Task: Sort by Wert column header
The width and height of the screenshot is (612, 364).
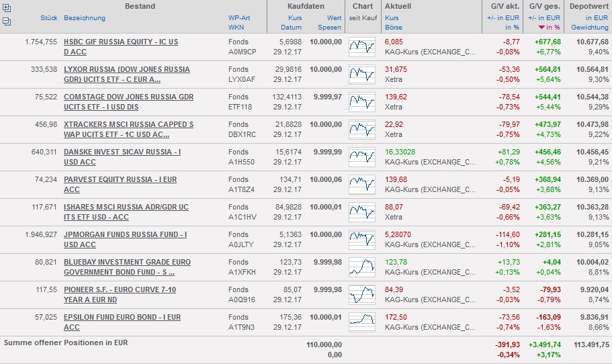Action: (334, 18)
